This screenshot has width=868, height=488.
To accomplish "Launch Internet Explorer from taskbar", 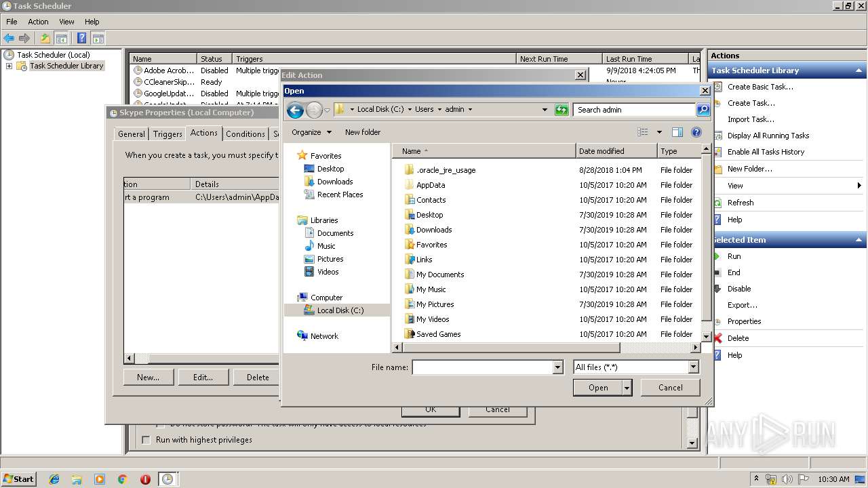I will (x=54, y=479).
